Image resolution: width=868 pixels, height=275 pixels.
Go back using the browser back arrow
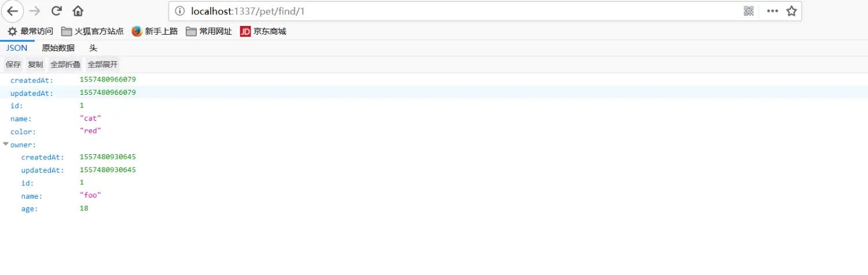(x=12, y=11)
